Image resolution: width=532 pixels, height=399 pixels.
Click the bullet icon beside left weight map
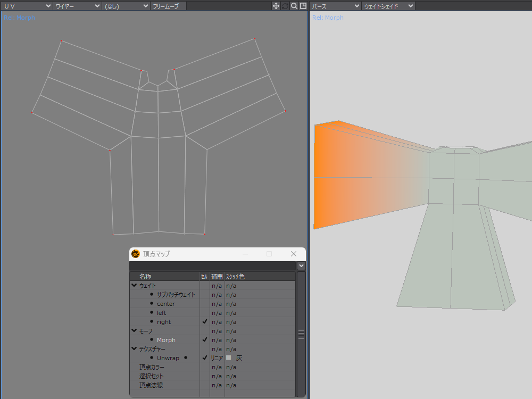coord(152,313)
